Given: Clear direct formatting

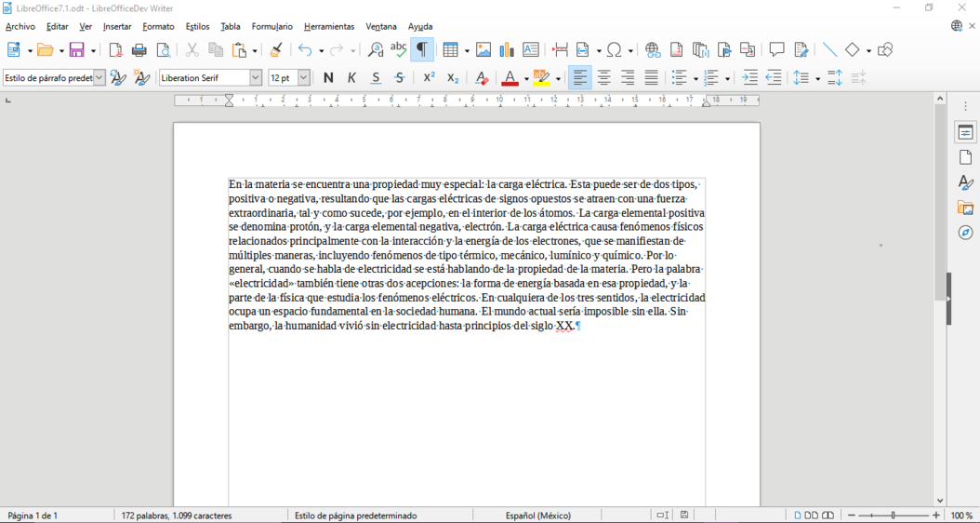Looking at the screenshot, I should 482,78.
